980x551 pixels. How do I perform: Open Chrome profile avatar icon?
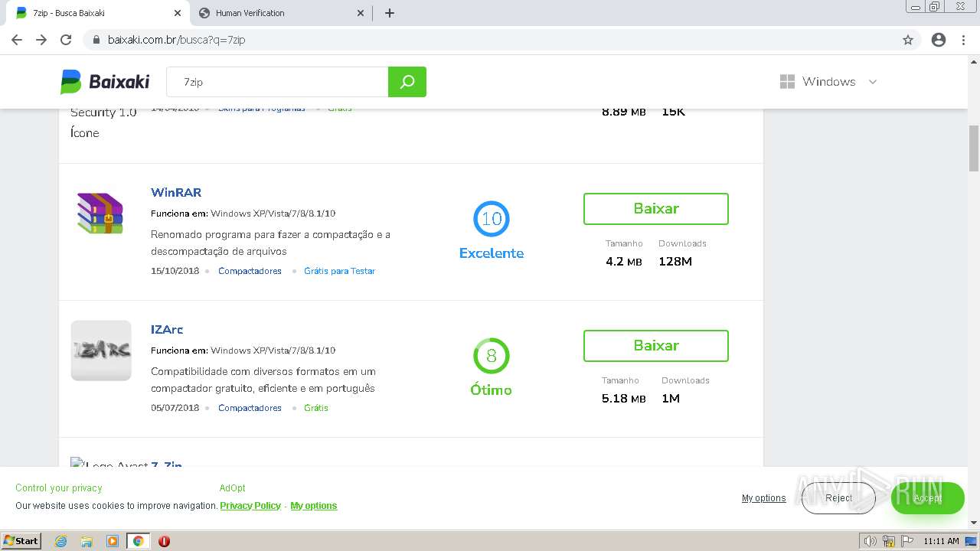coord(939,40)
